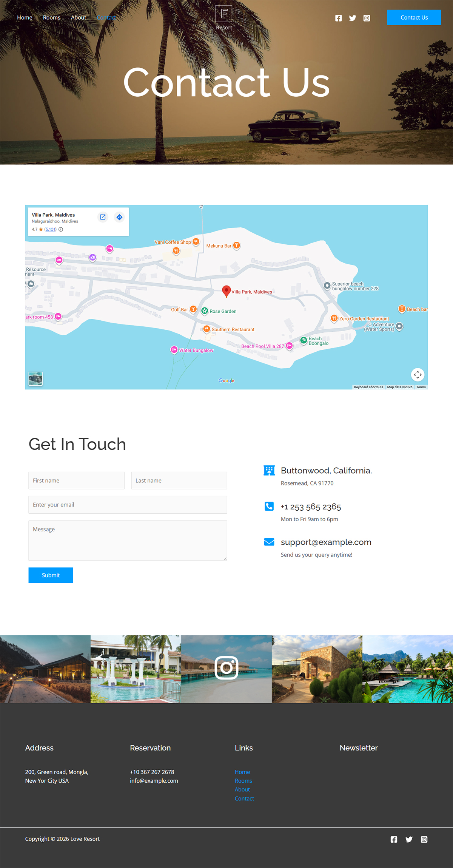
Task: Click the F Resort logo
Action: click(x=224, y=18)
